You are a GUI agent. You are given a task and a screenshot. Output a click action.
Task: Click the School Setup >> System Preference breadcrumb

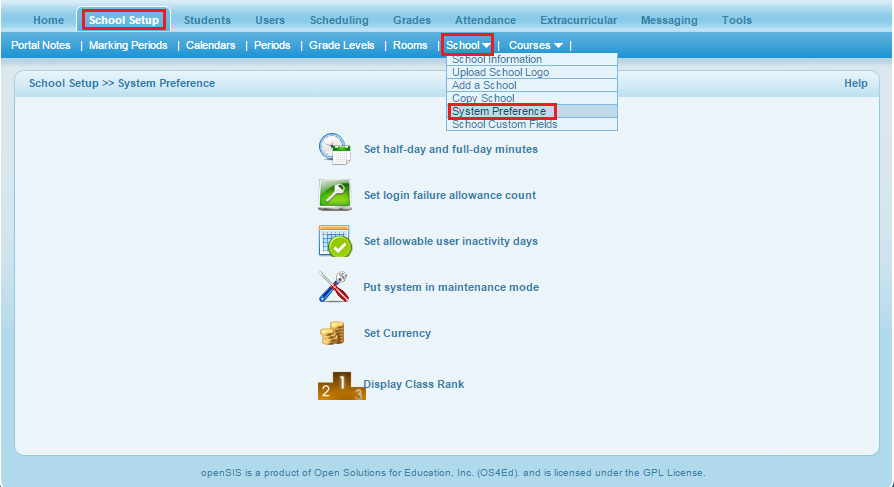122,83
